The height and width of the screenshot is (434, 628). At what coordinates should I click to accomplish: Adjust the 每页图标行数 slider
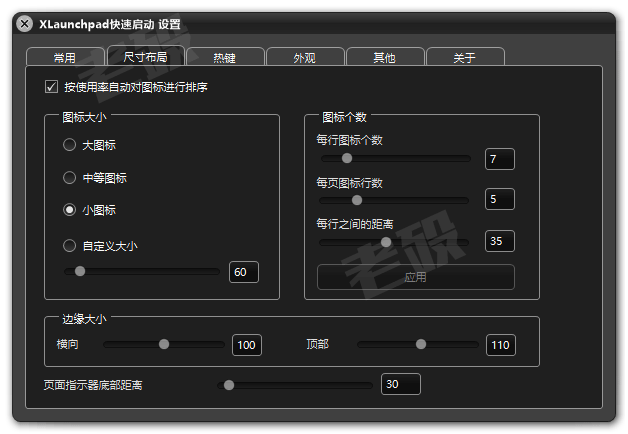[394, 200]
